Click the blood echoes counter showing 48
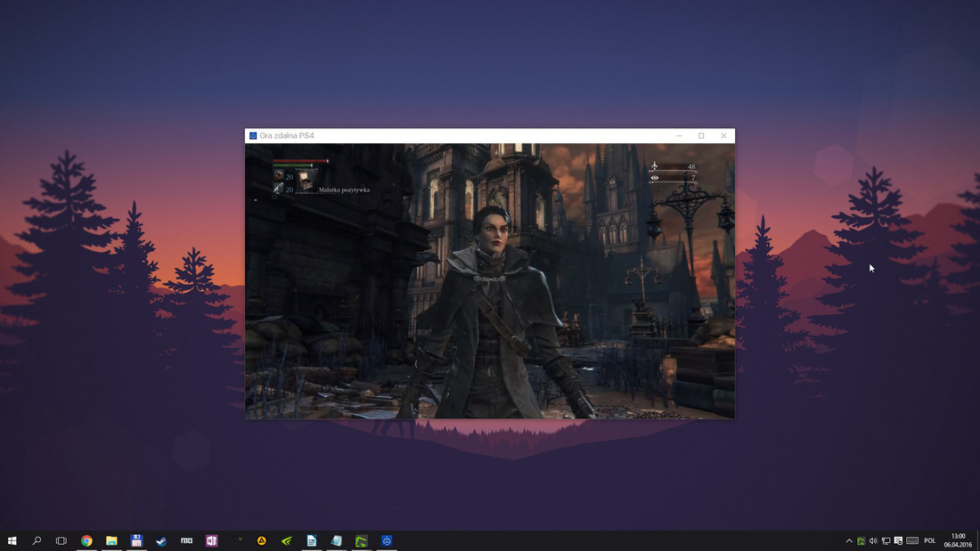Screen dimensions: 980x551 pyautogui.click(x=691, y=166)
